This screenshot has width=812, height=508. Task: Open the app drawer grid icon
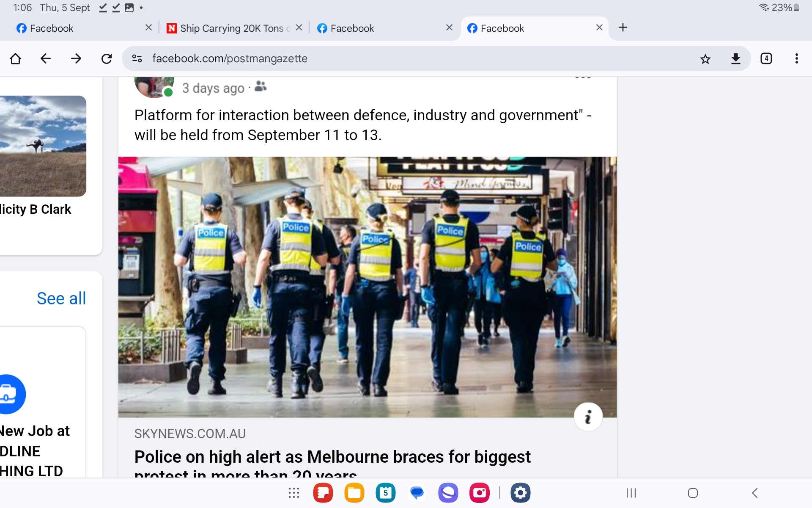pos(294,493)
